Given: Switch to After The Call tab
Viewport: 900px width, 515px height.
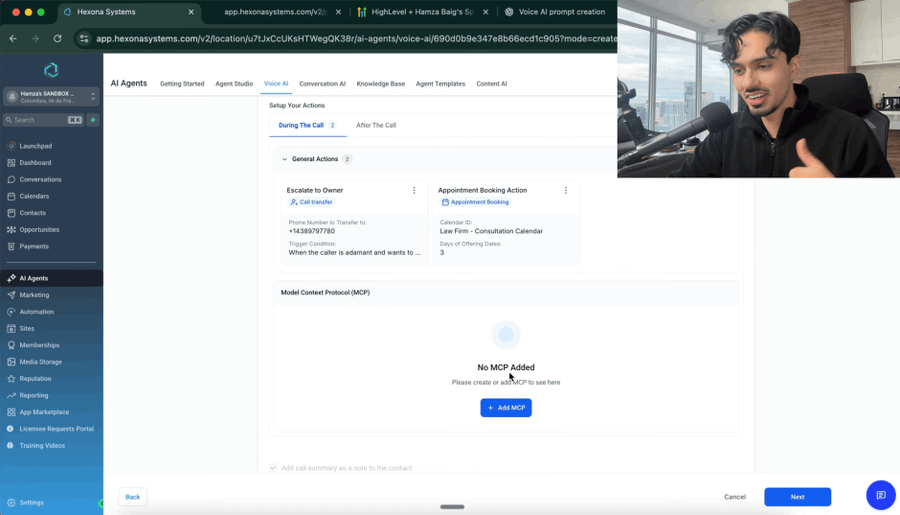Looking at the screenshot, I should click(x=376, y=125).
